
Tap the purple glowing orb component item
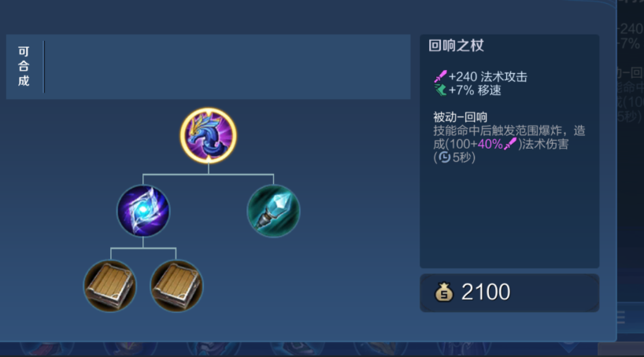[x=143, y=211]
